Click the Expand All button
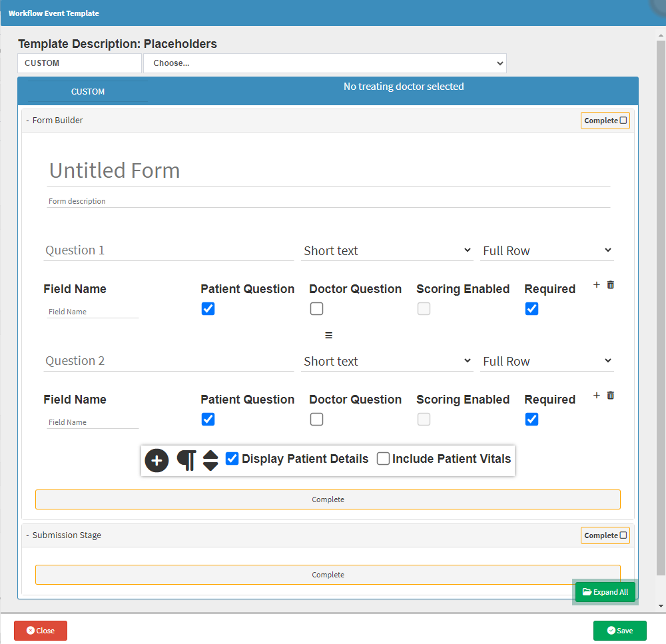Image resolution: width=666 pixels, height=644 pixels. pyautogui.click(x=605, y=592)
